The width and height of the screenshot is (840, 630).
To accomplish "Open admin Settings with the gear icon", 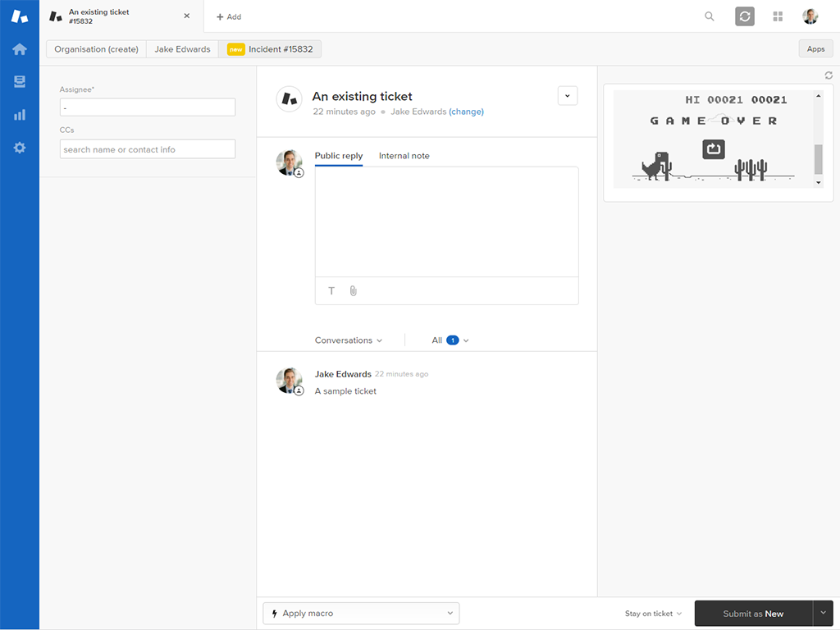I will click(19, 147).
